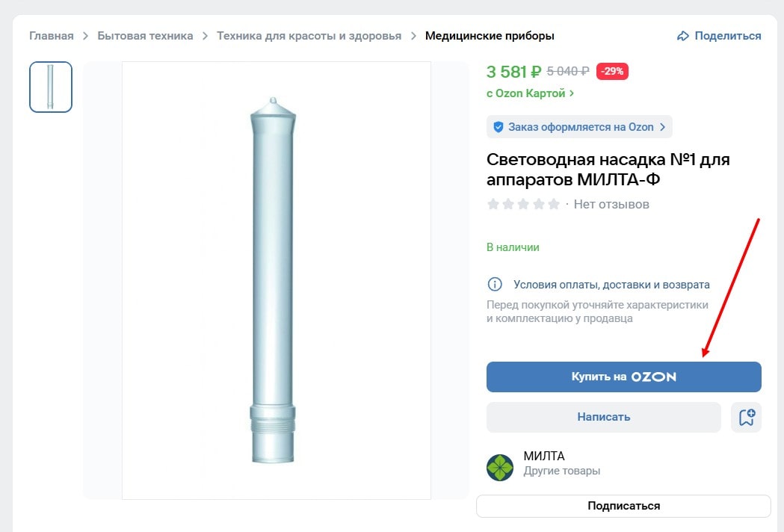Click the blue shield icon on Ozon badge
This screenshot has width=784, height=532.
[x=499, y=126]
